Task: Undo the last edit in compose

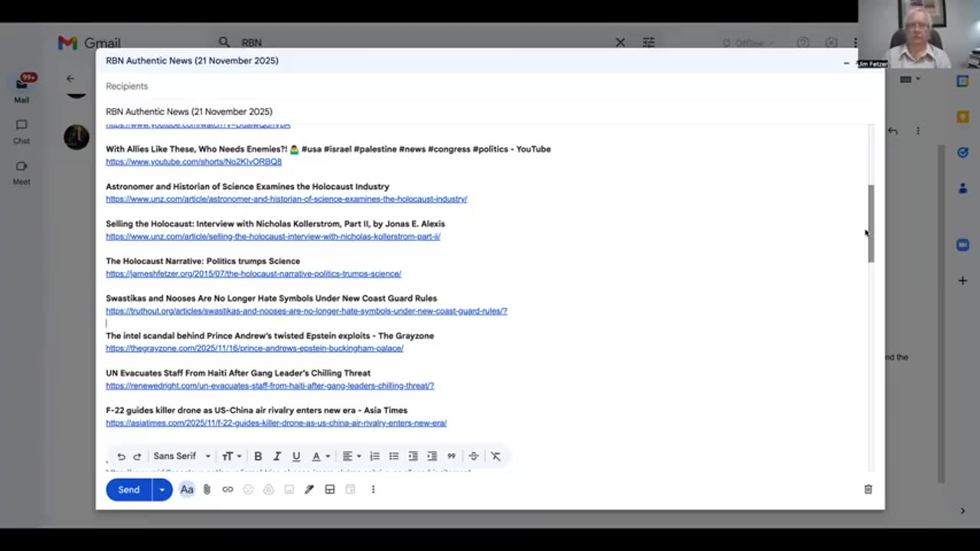Action: point(121,456)
